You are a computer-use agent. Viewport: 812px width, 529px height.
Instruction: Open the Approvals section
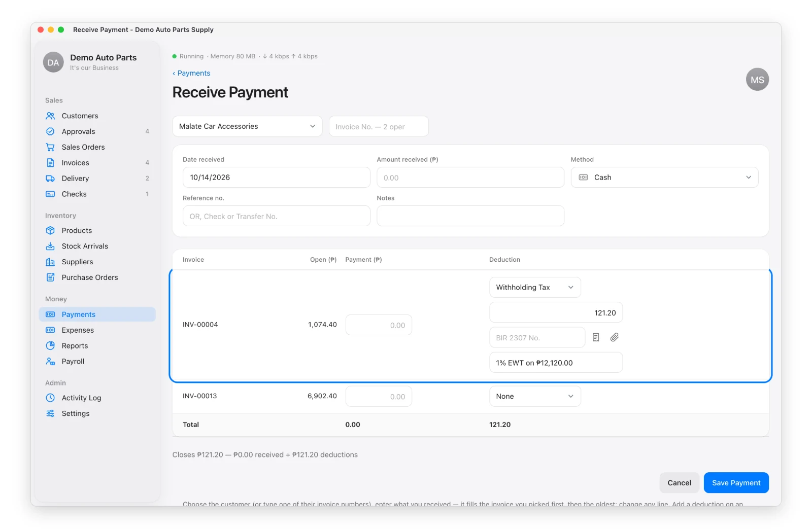97,131
